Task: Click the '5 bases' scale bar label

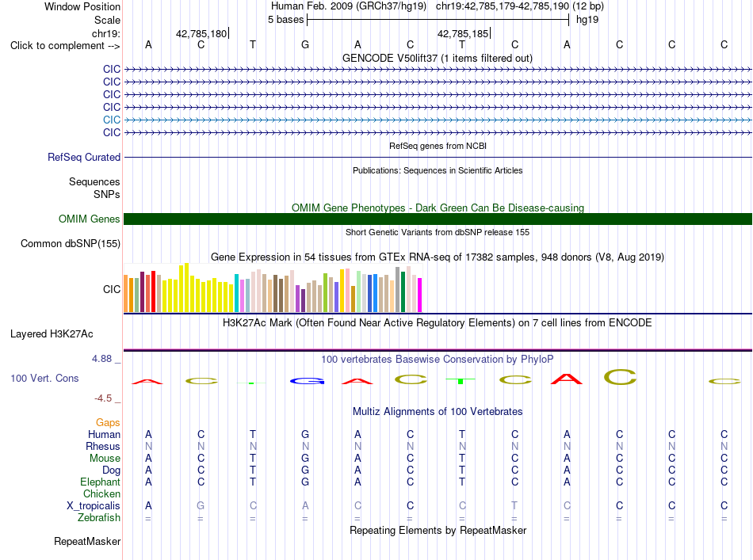Action: click(285, 20)
